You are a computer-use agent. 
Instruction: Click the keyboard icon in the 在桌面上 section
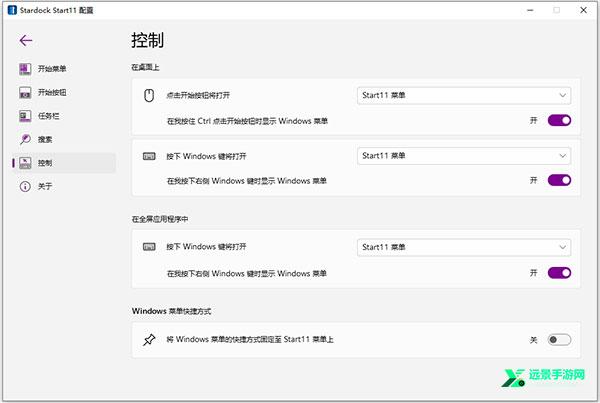click(x=149, y=156)
